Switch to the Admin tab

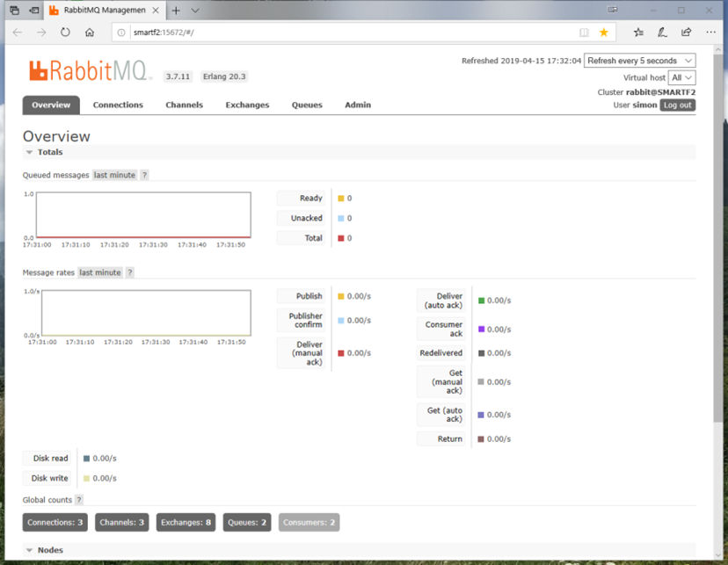pos(358,105)
